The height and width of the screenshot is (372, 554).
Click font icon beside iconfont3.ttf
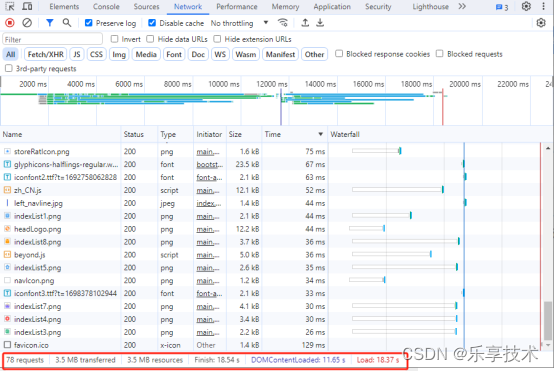tap(7, 293)
